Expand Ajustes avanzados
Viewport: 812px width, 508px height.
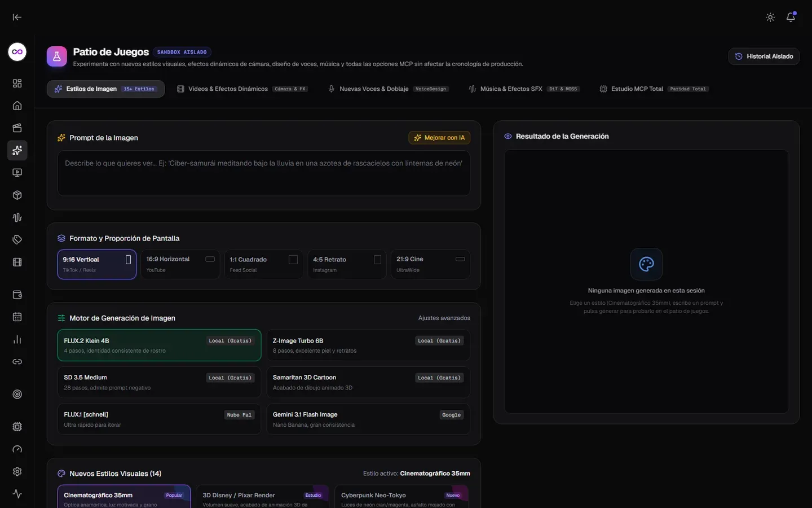tap(444, 318)
